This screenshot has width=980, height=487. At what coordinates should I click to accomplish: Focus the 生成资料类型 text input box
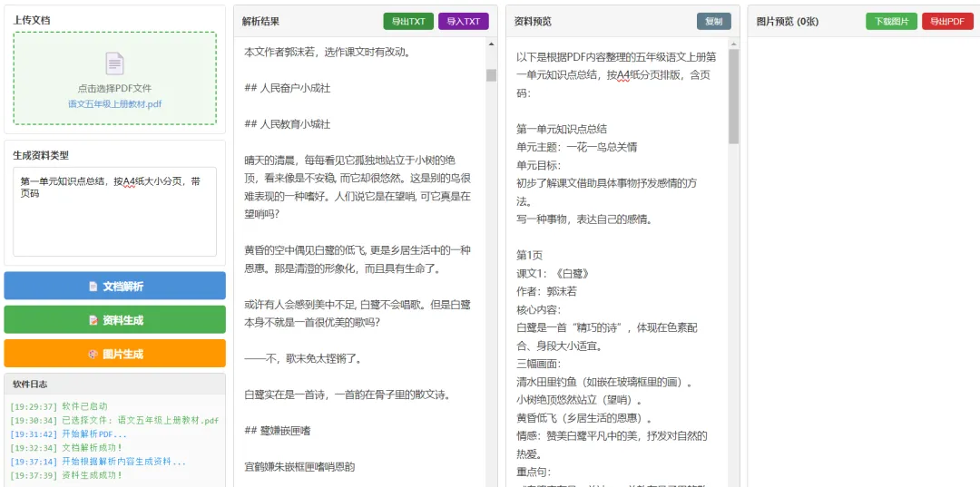tap(114, 211)
